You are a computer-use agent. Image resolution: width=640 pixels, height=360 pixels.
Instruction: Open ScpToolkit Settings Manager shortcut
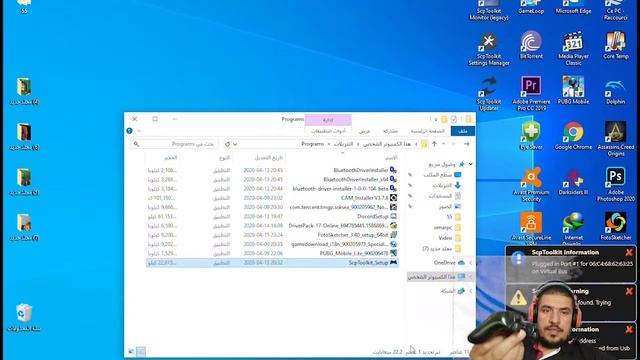489,49
